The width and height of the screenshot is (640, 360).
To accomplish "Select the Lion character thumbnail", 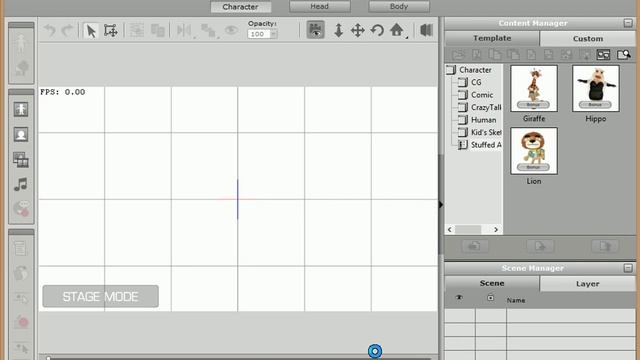I will tap(534, 151).
